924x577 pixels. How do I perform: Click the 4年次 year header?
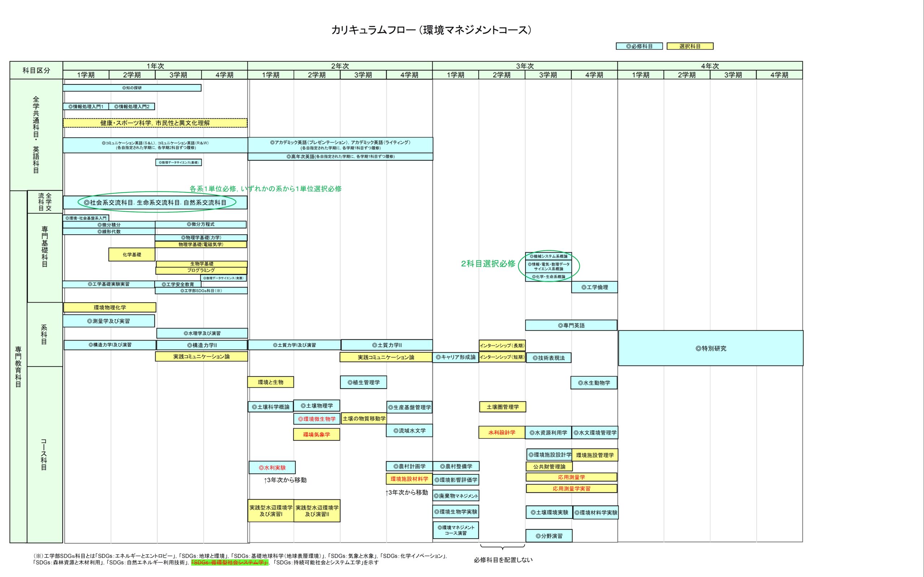pyautogui.click(x=710, y=66)
